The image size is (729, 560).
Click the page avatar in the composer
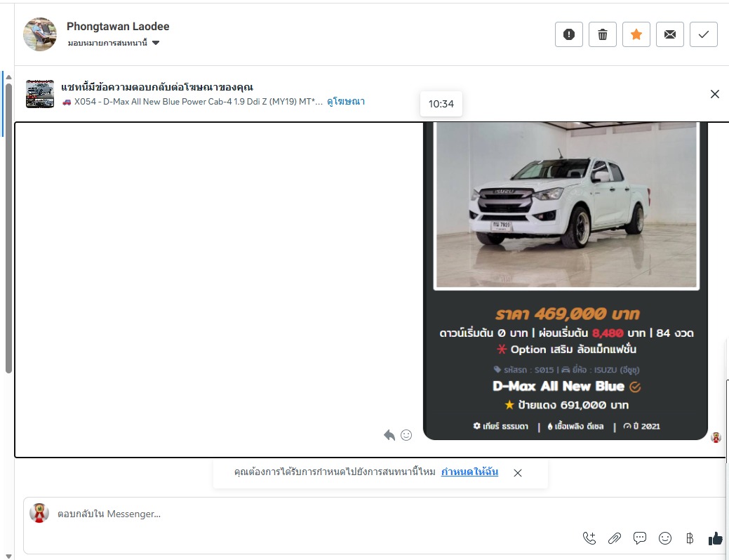(39, 513)
